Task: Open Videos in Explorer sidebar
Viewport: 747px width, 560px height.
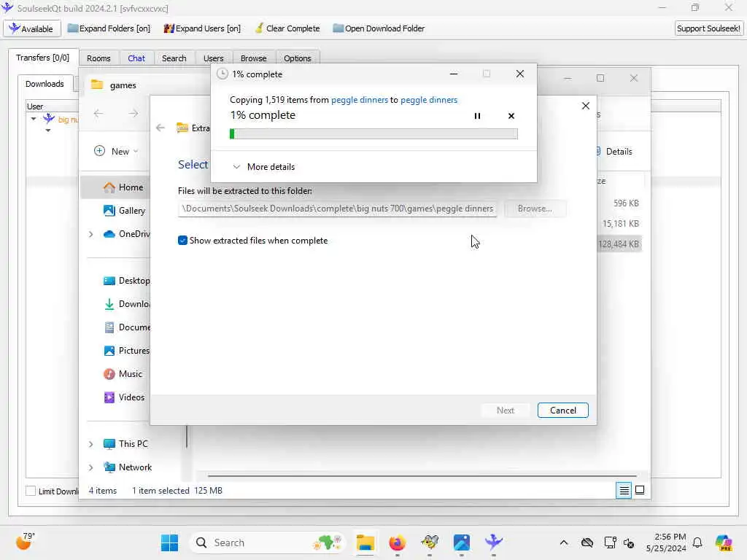Action: 124,397
